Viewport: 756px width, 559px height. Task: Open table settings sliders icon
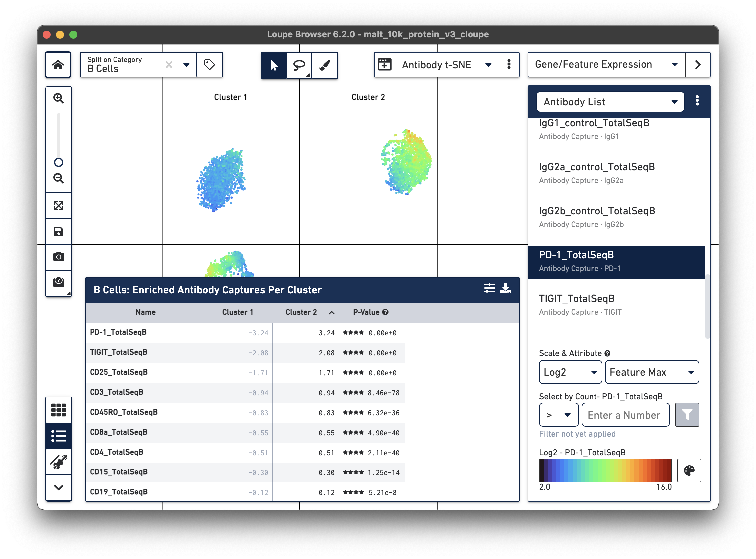[x=489, y=288]
